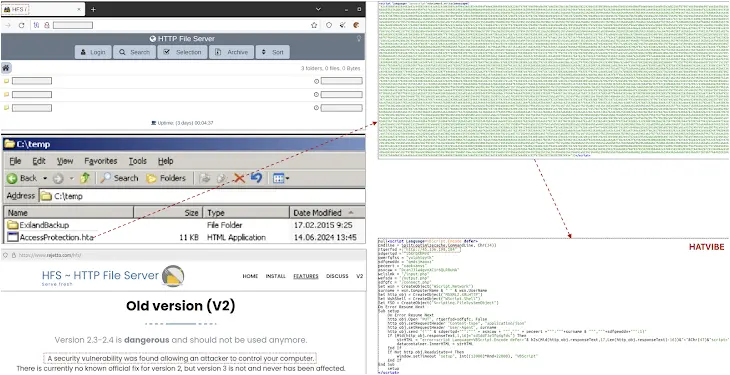Go to HFS home folder icon
This screenshot has width=730, height=375.
[x=6, y=68]
